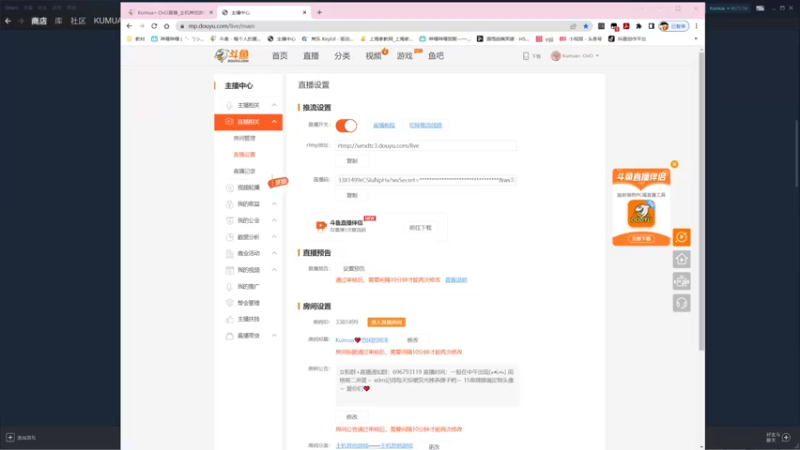Click Chrome's forward navigation arrow

(x=142, y=26)
